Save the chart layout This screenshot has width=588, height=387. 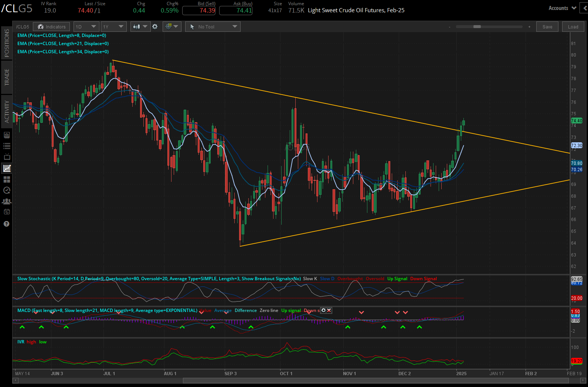[547, 27]
